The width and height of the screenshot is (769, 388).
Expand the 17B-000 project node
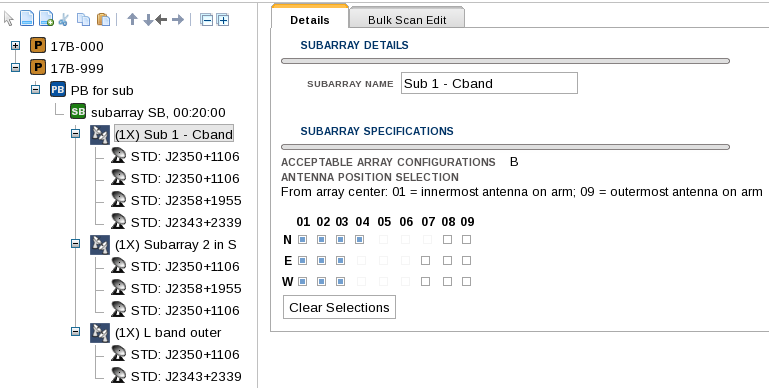pos(16,46)
